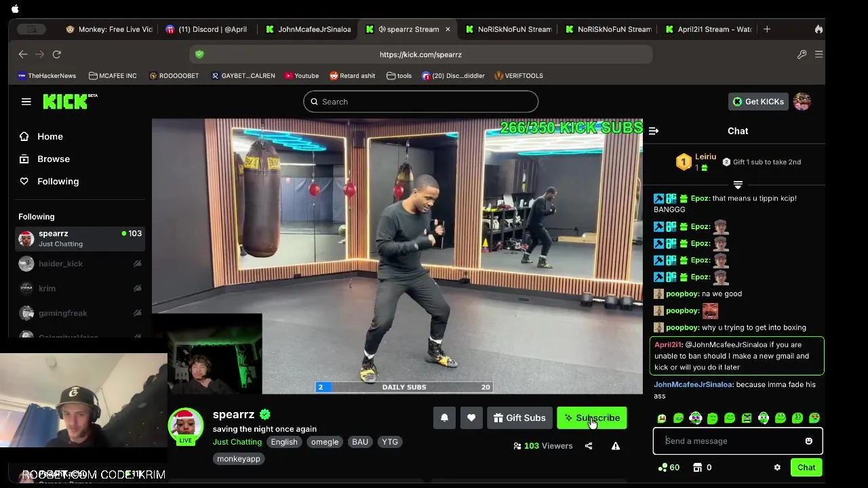The image size is (868, 488).
Task: Go to Following in sidebar menu
Action: pyautogui.click(x=49, y=181)
